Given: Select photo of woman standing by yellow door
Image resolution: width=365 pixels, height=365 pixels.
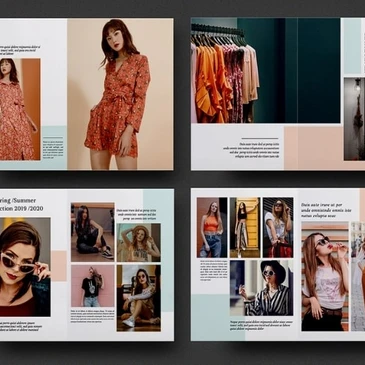Looking at the screenshot, I should click(x=245, y=227).
